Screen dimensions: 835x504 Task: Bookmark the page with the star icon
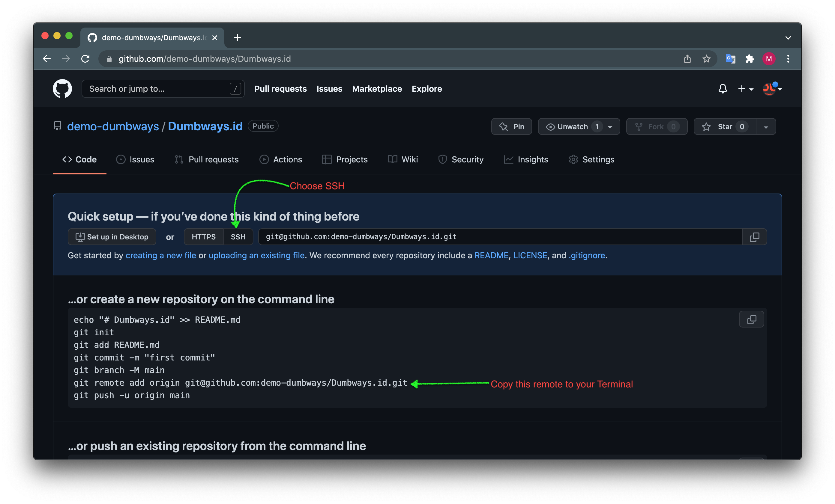[707, 59]
